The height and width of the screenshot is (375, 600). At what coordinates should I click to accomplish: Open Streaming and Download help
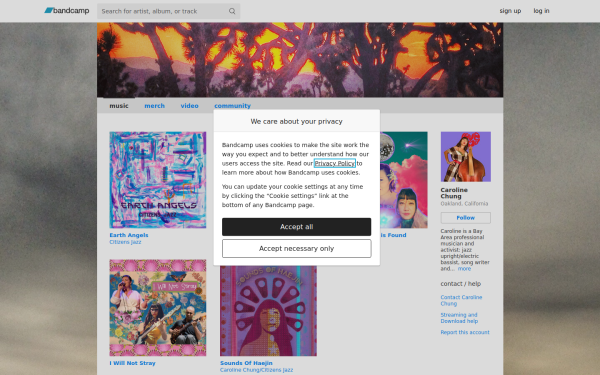(459, 318)
